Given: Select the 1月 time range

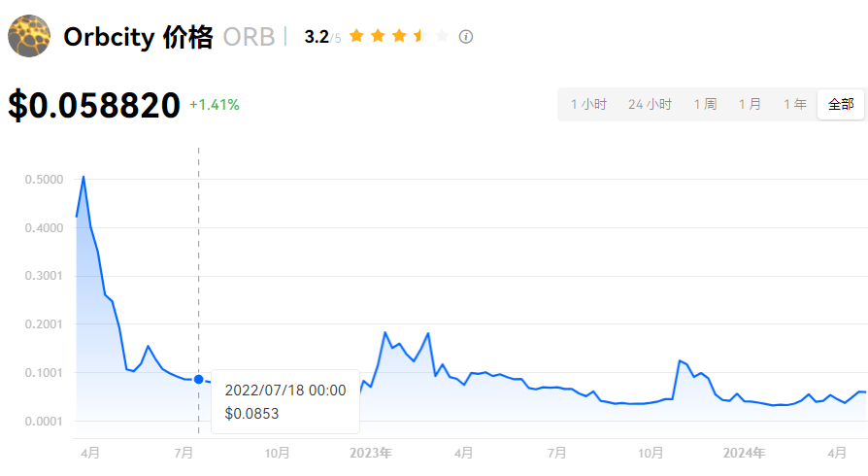Looking at the screenshot, I should click(750, 104).
